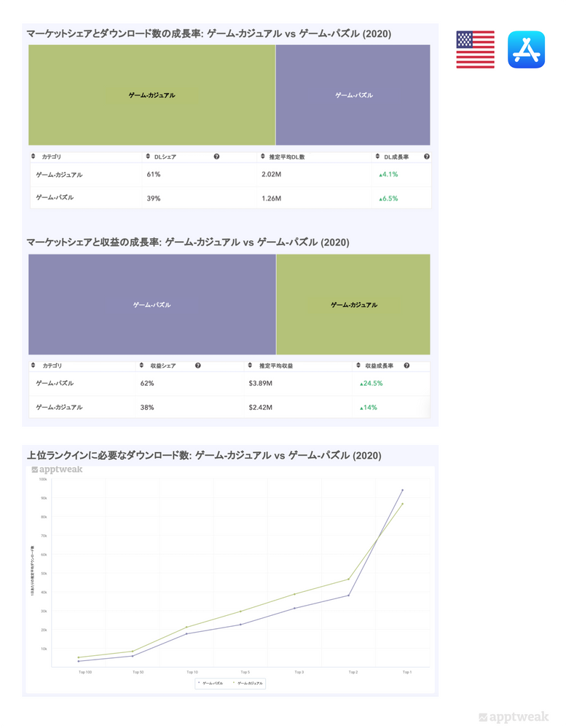
Task: Select green ゲーム-カジュアル tile in revenue treemap
Action: coord(353,304)
